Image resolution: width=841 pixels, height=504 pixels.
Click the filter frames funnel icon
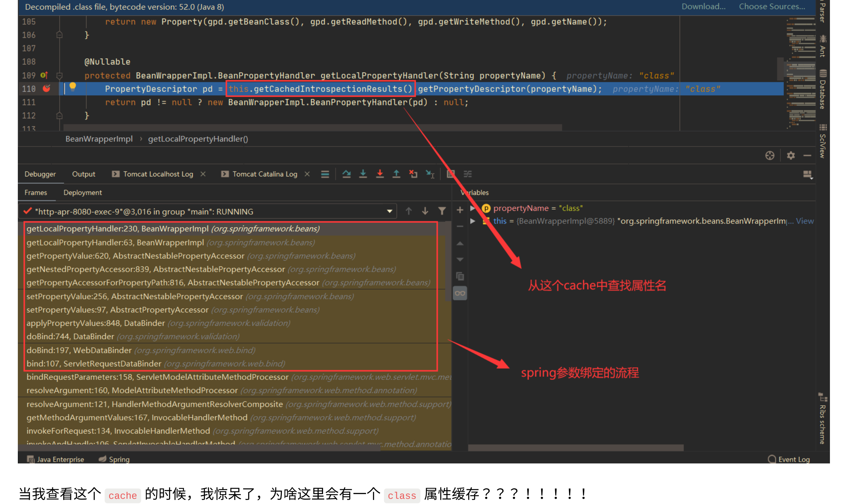pyautogui.click(x=442, y=211)
